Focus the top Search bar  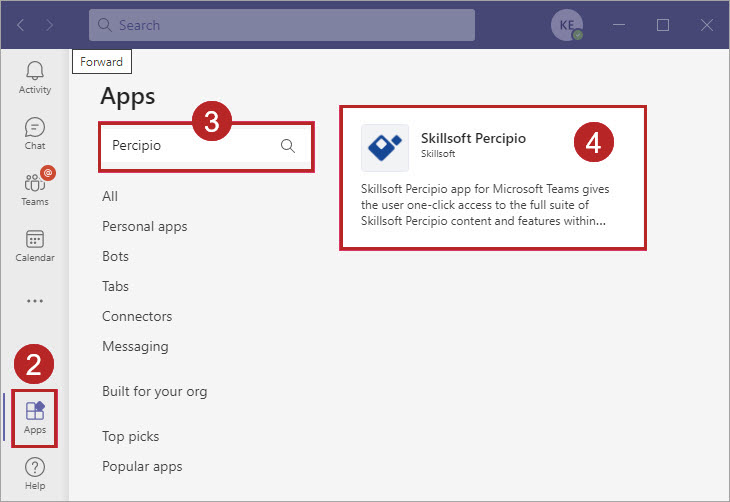click(x=282, y=25)
